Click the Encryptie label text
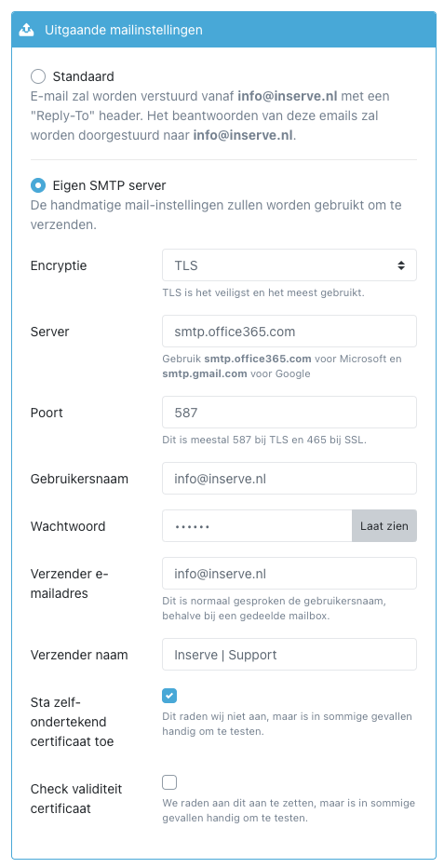444x868 pixels. (x=59, y=265)
